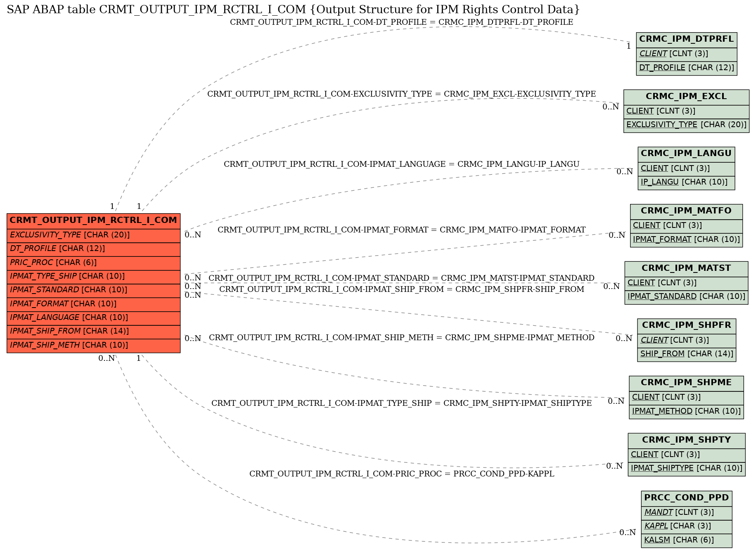Viewport: 756px width, 552px height.
Task: Click the DT_PROFILE relation label text
Action: click(x=401, y=22)
